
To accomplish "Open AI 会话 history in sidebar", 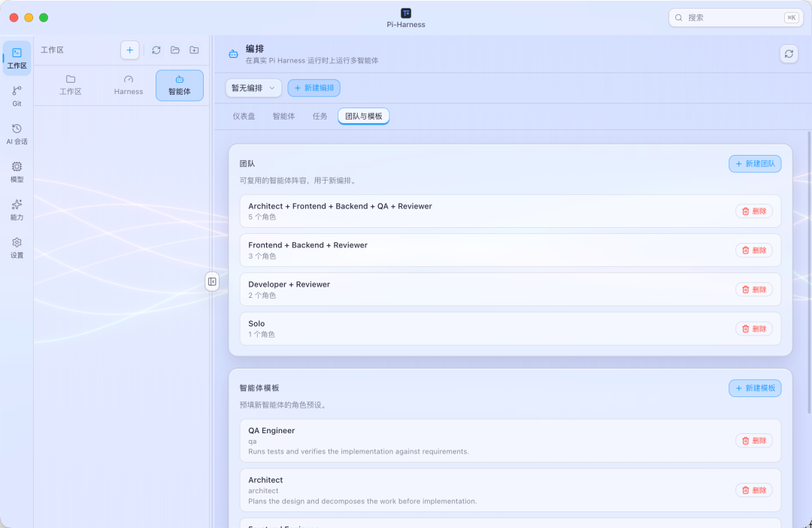I will pyautogui.click(x=17, y=134).
